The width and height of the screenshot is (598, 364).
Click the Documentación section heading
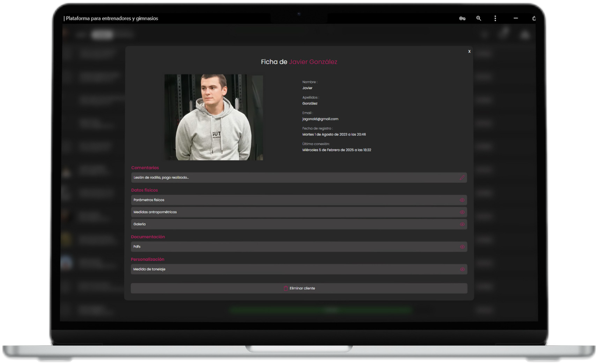(148, 237)
